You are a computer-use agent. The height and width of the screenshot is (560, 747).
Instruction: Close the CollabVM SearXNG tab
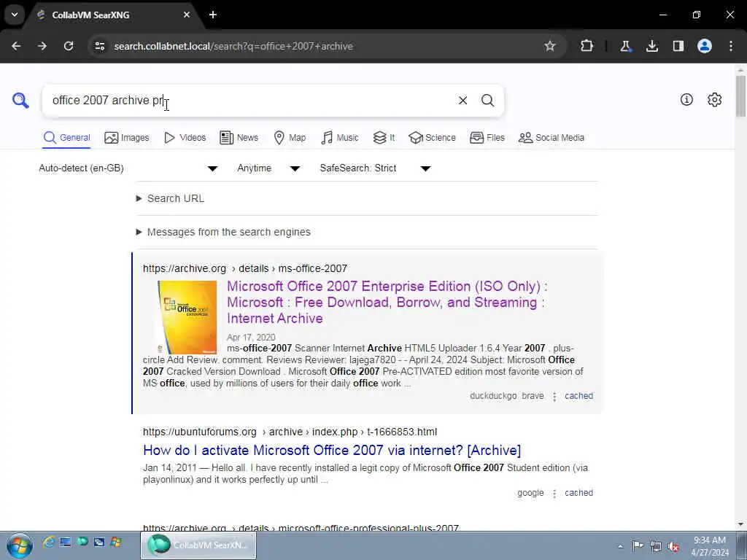click(x=187, y=15)
